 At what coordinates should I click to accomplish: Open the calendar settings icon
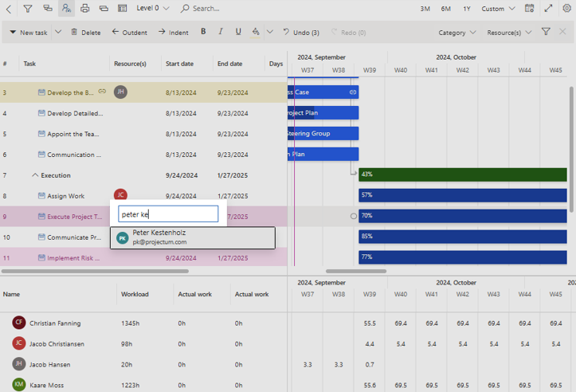(530, 9)
